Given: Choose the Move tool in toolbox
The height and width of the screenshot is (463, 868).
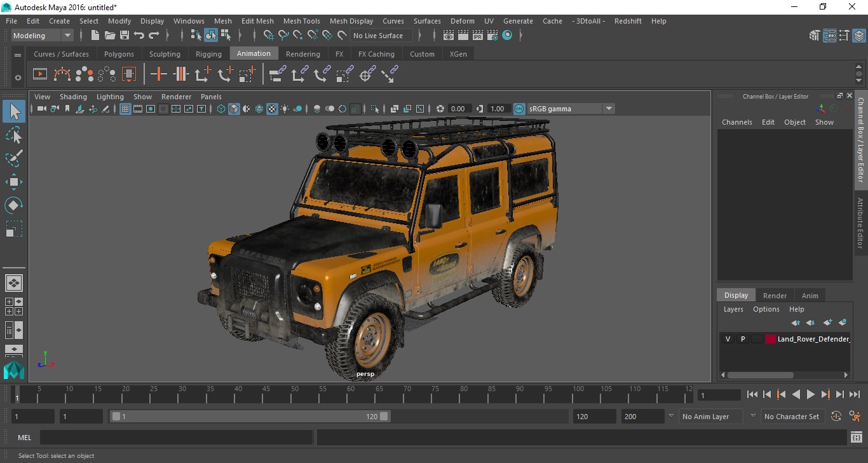Looking at the screenshot, I should click(x=14, y=182).
